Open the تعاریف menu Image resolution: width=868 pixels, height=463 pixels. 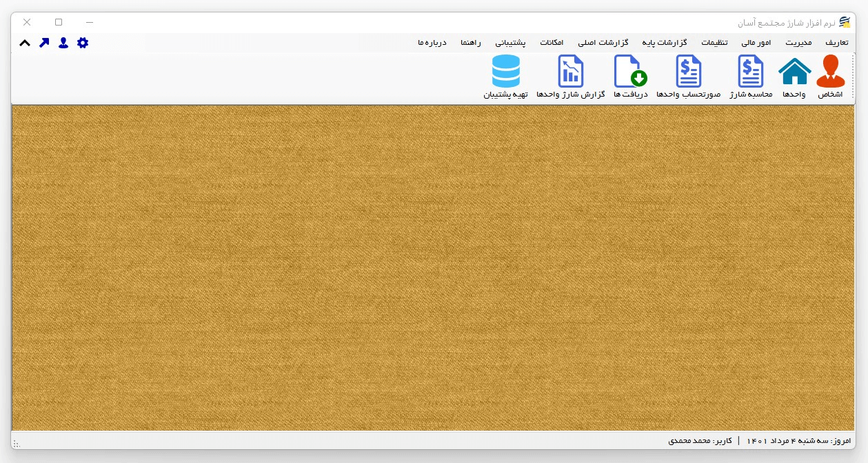pyautogui.click(x=837, y=43)
